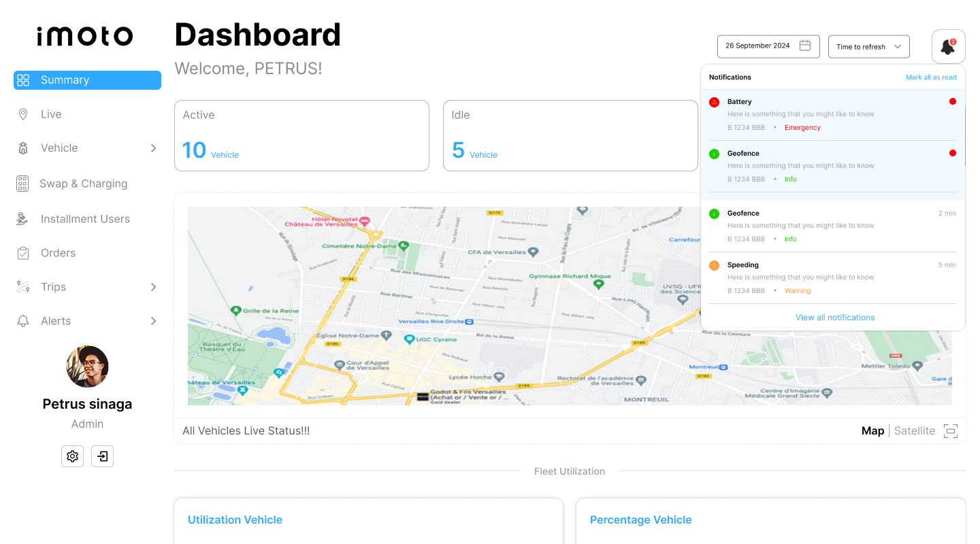Click Mark all as read
The width and height of the screenshot is (980, 544).
(x=930, y=78)
